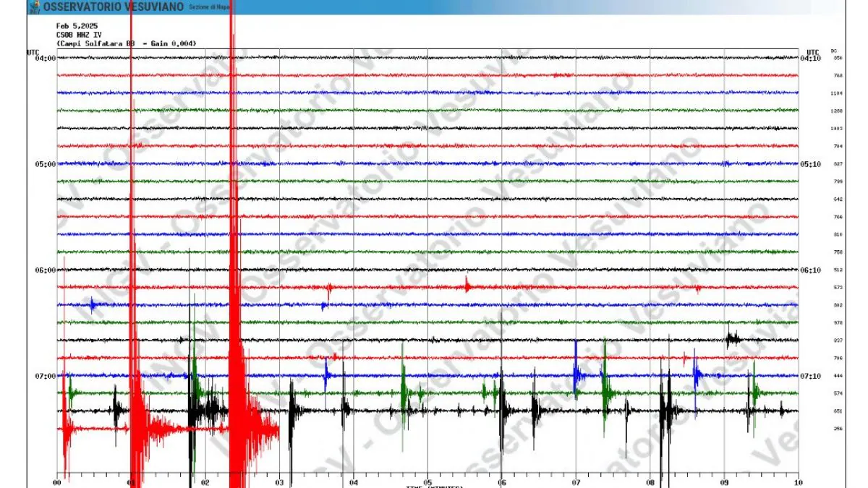This screenshot has width=868, height=488.
Task: Click the DC values column header
Action: [x=834, y=51]
